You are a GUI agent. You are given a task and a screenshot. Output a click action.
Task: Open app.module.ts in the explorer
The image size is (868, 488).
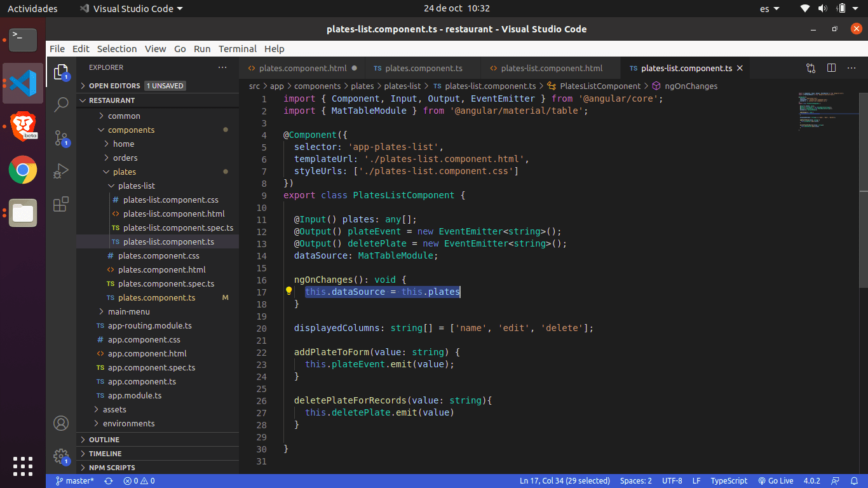click(x=135, y=395)
